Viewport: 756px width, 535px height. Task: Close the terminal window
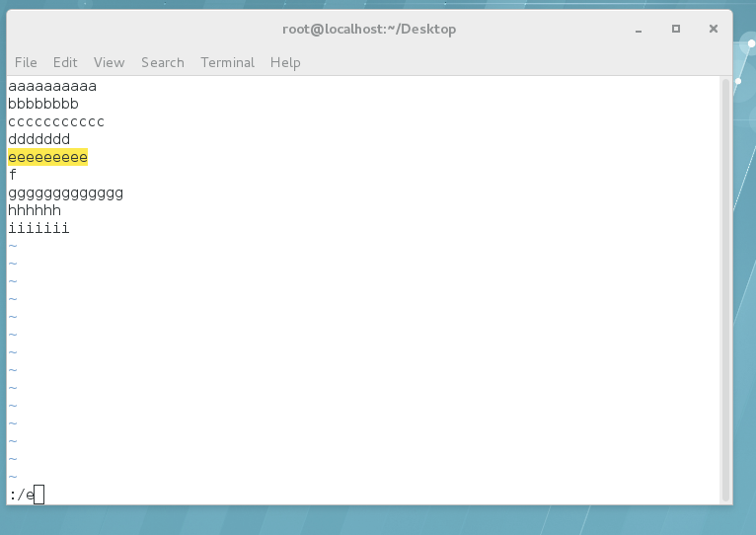[x=714, y=29]
